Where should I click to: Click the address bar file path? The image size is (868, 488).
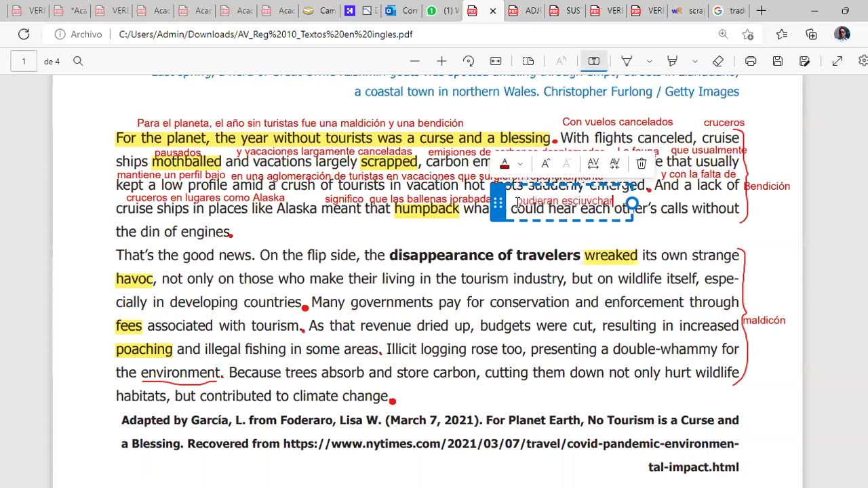pyautogui.click(x=265, y=34)
